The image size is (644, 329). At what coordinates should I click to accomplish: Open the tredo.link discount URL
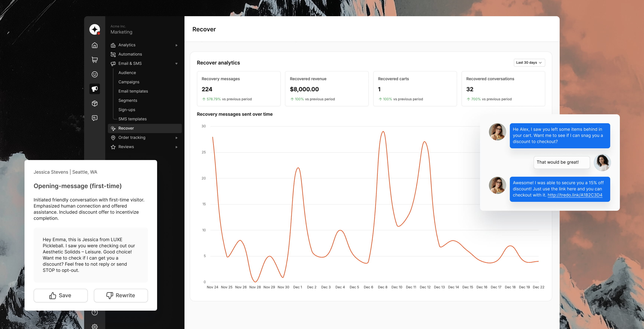pos(575,195)
